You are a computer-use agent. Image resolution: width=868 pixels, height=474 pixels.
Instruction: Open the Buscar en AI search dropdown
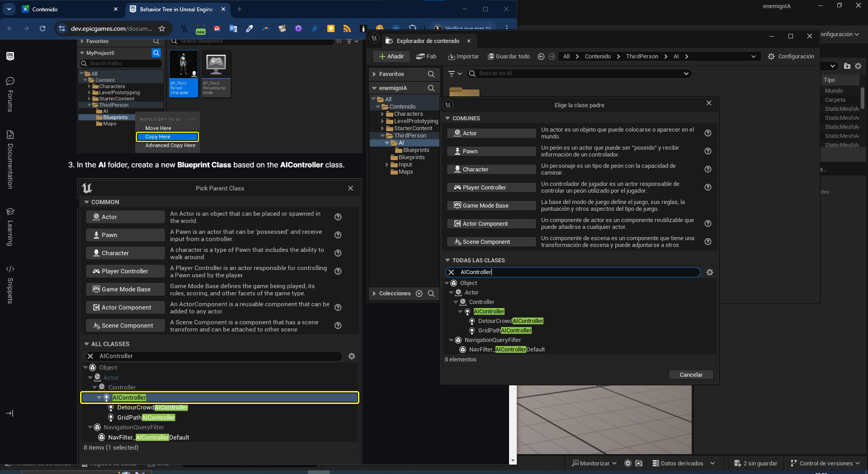tap(686, 74)
